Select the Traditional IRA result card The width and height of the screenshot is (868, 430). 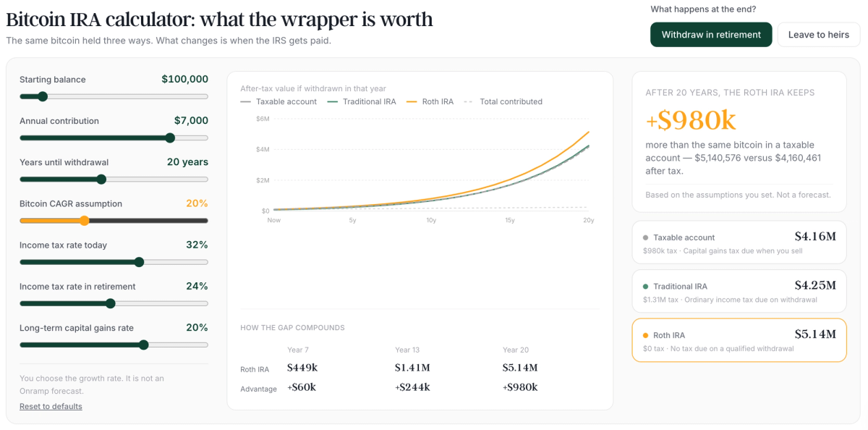pyautogui.click(x=739, y=291)
